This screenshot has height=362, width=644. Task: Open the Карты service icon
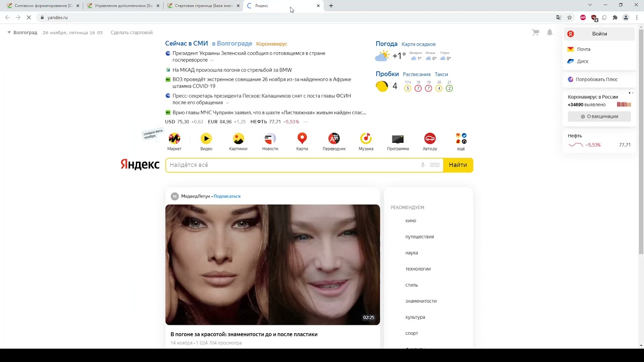302,138
